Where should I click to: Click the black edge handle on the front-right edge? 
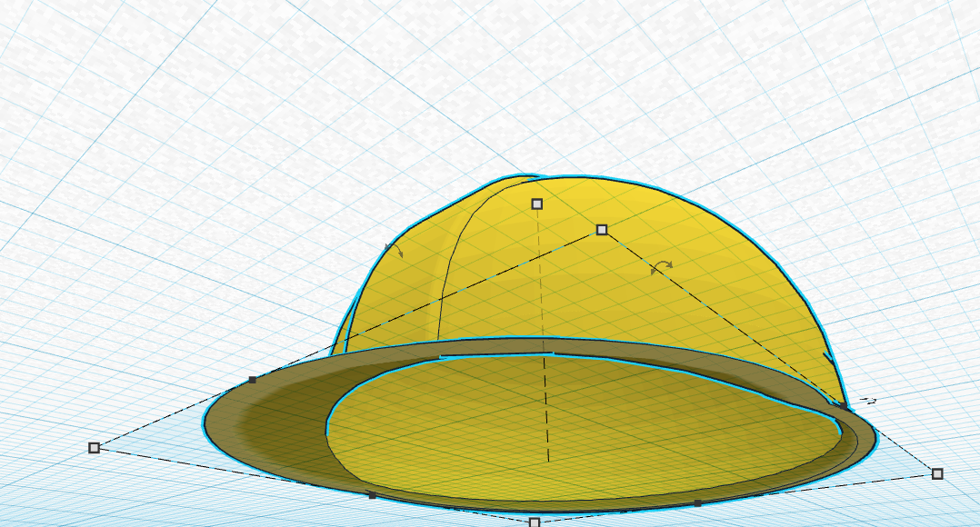tap(698, 502)
